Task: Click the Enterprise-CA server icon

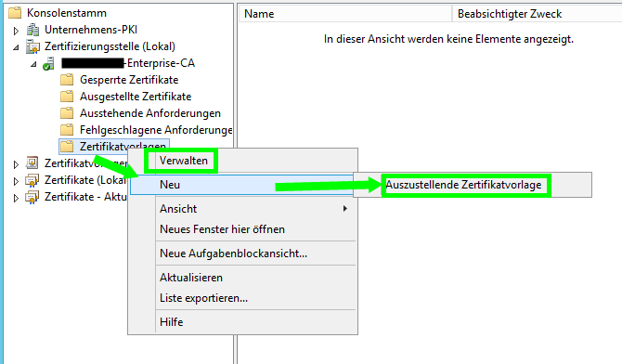Action: [x=49, y=63]
